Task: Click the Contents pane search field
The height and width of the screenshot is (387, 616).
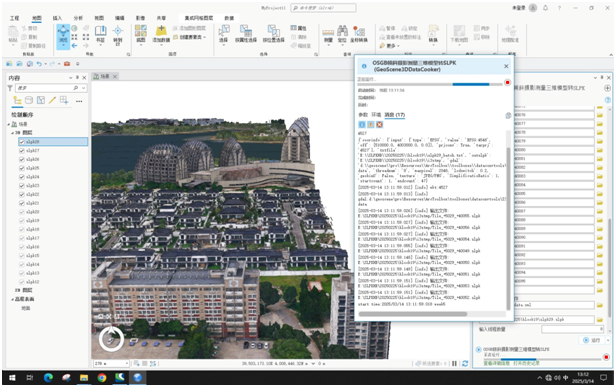Action: (x=48, y=88)
